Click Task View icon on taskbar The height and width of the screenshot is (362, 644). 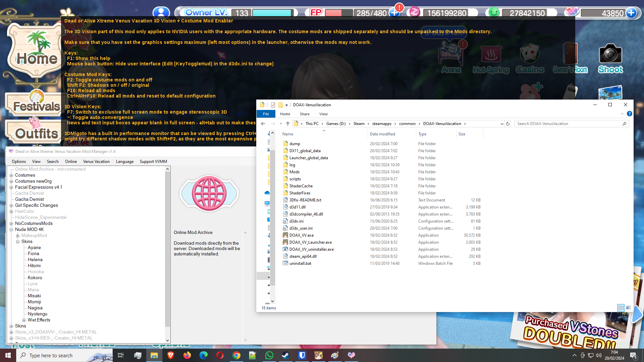(x=121, y=355)
